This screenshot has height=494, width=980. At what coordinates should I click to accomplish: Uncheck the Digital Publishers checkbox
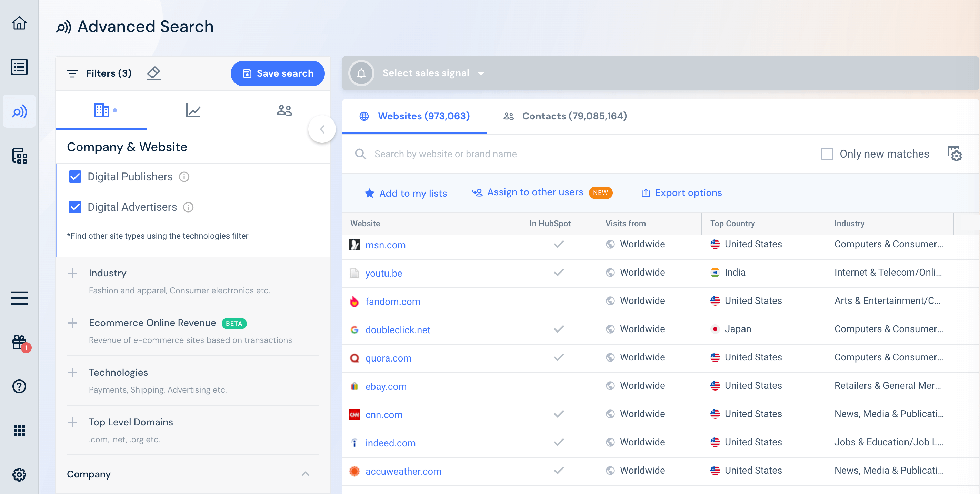click(x=75, y=177)
